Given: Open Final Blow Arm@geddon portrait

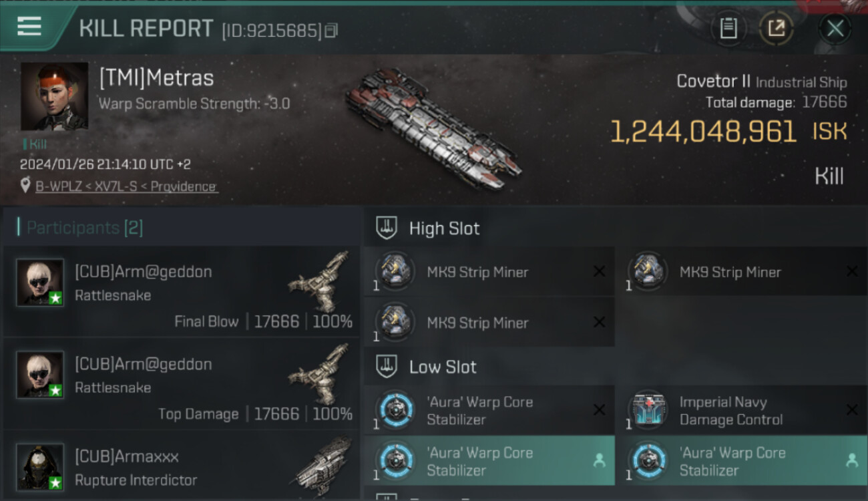Looking at the screenshot, I should point(40,283).
